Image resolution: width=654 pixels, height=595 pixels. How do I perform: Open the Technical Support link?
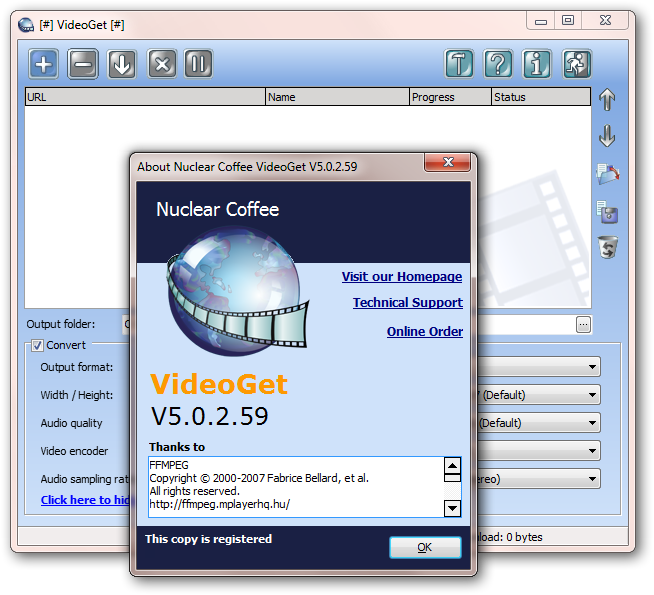tap(407, 302)
